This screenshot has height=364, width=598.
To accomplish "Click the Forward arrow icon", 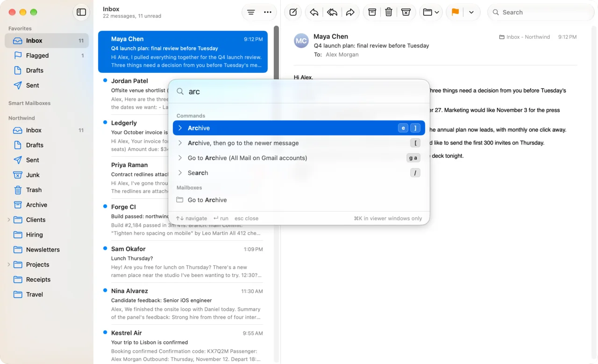I will click(x=350, y=12).
